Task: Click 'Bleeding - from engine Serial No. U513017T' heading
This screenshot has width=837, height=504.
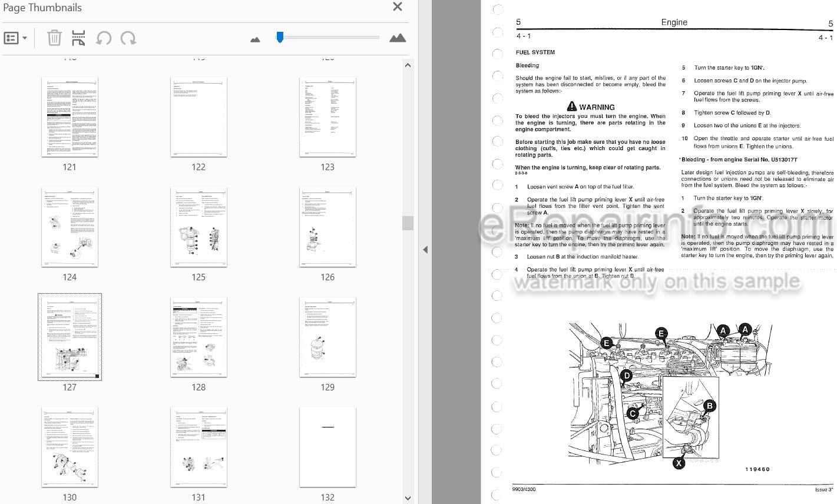Action: point(739,160)
